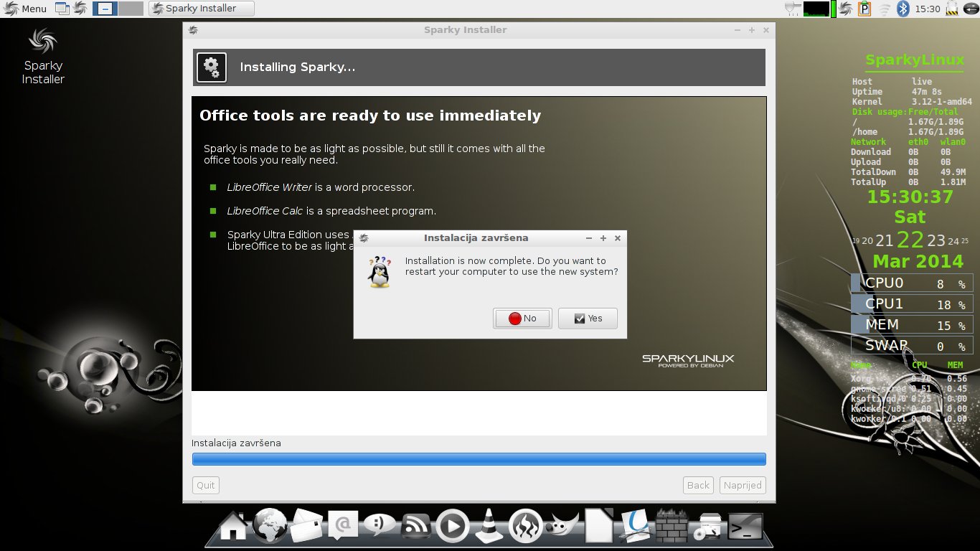Click Yes to restart the computer
The image size is (980, 551).
588,319
